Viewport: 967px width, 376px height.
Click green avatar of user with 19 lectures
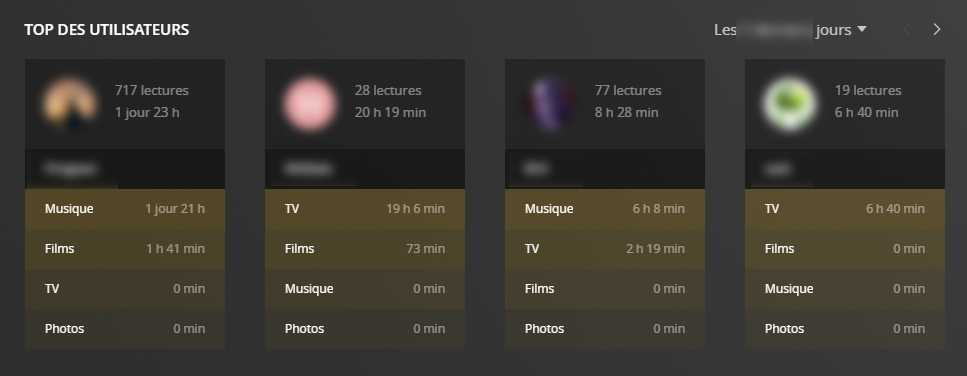click(x=789, y=104)
